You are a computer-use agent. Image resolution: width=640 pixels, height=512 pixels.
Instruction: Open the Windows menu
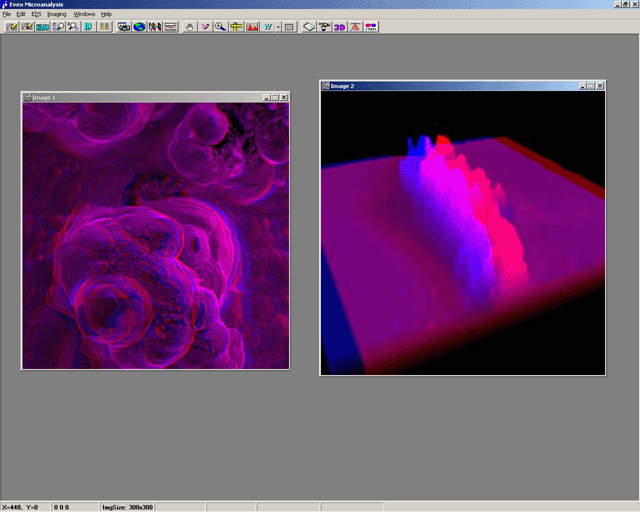click(84, 14)
